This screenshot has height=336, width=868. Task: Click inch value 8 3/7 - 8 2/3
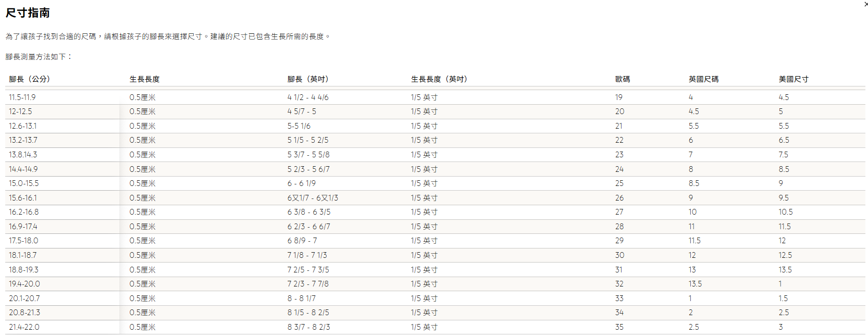click(309, 327)
